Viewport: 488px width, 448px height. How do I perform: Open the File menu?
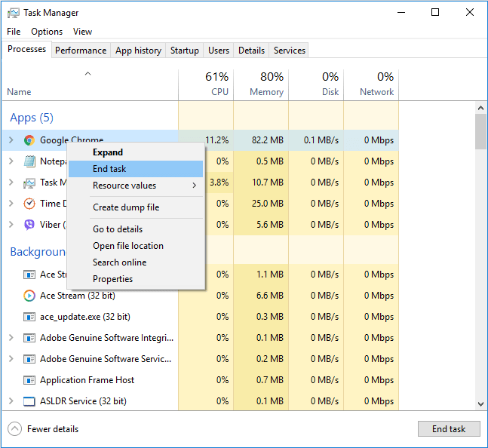tap(14, 32)
